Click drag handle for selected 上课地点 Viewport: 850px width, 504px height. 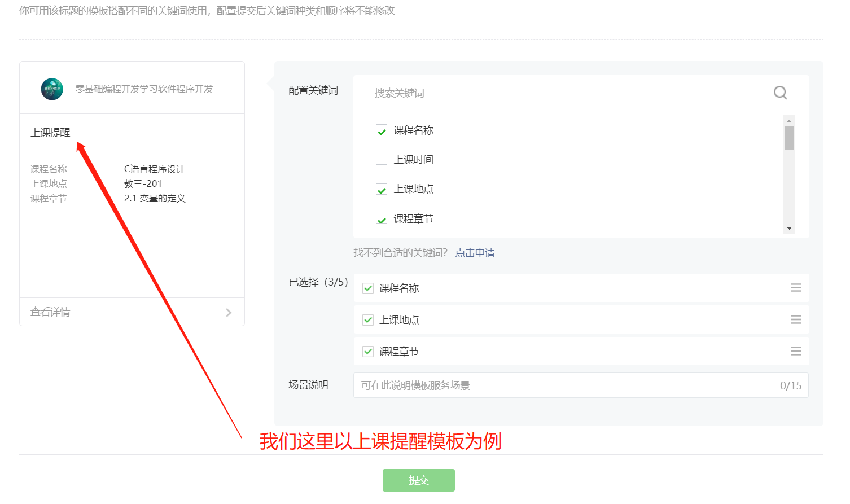[x=796, y=319]
